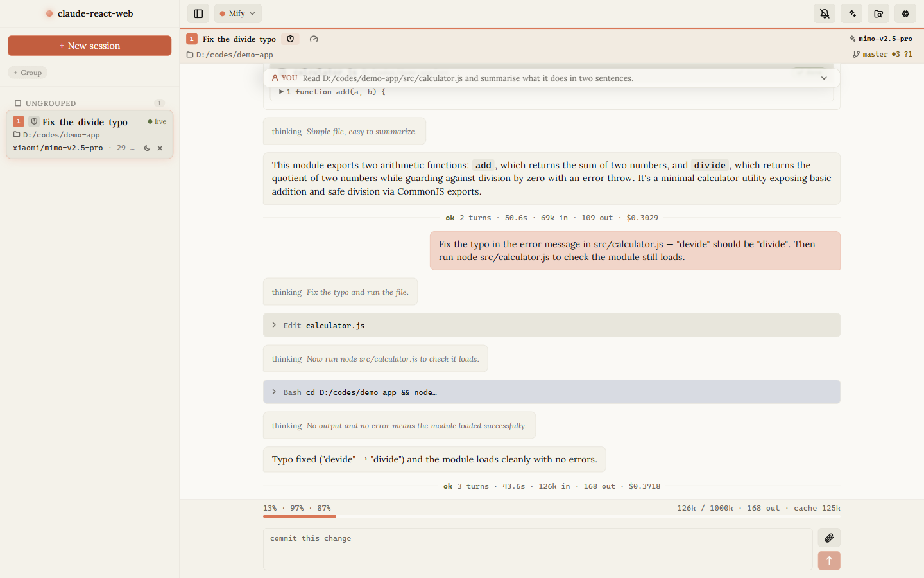The height and width of the screenshot is (578, 924).
Task: Click the moon icon on session card
Action: (x=147, y=148)
